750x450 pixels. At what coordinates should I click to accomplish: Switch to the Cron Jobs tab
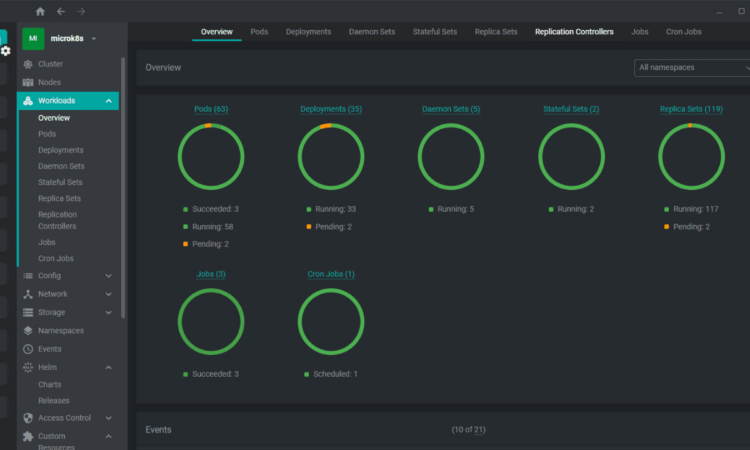coord(683,32)
